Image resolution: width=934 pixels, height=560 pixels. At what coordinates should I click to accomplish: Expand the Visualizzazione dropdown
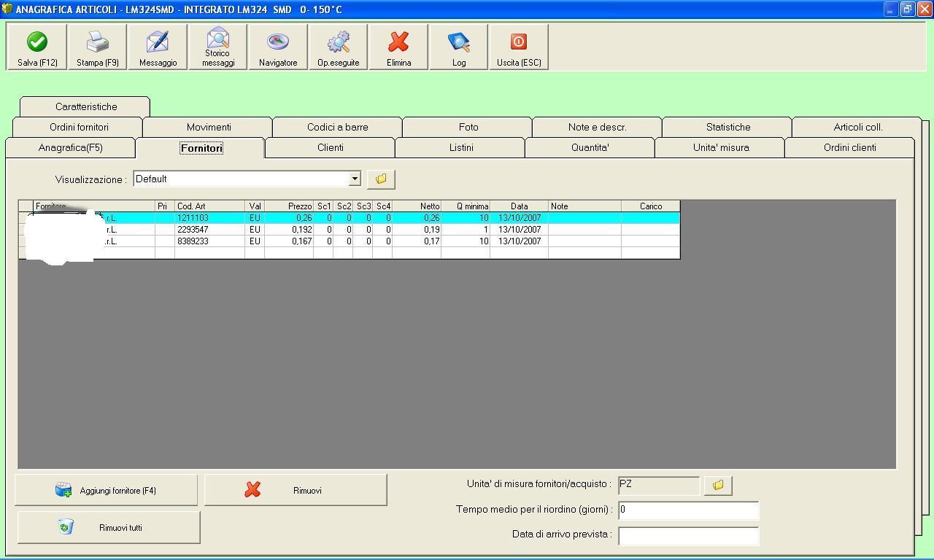coord(355,179)
